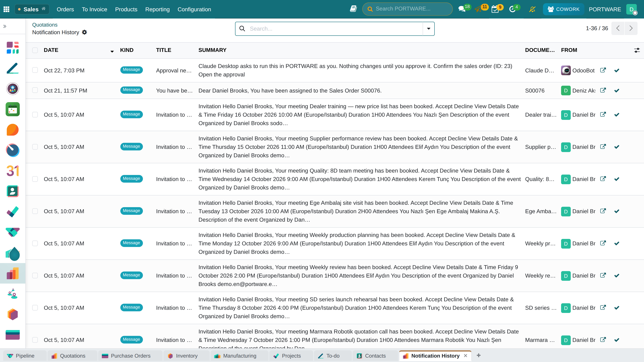Image resolution: width=644 pixels, height=362 pixels.
Task: Click the Quotations breadcrumb link
Action: click(45, 25)
